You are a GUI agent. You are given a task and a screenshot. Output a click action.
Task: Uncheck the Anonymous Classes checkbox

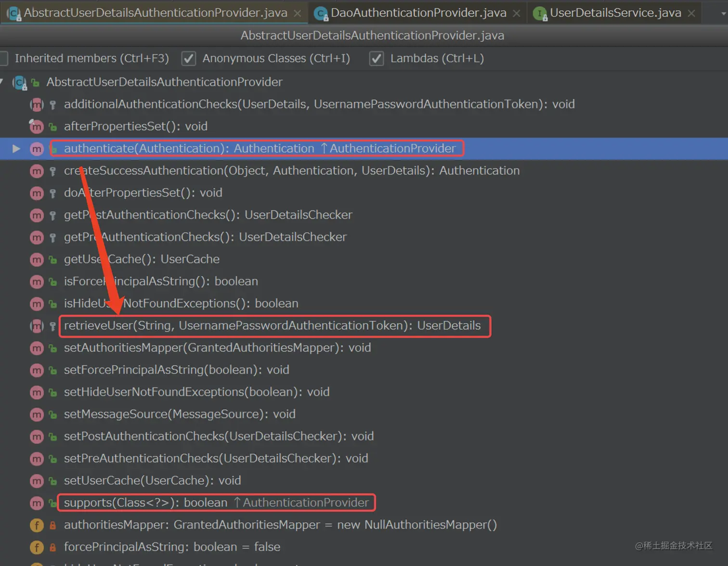pyautogui.click(x=188, y=58)
